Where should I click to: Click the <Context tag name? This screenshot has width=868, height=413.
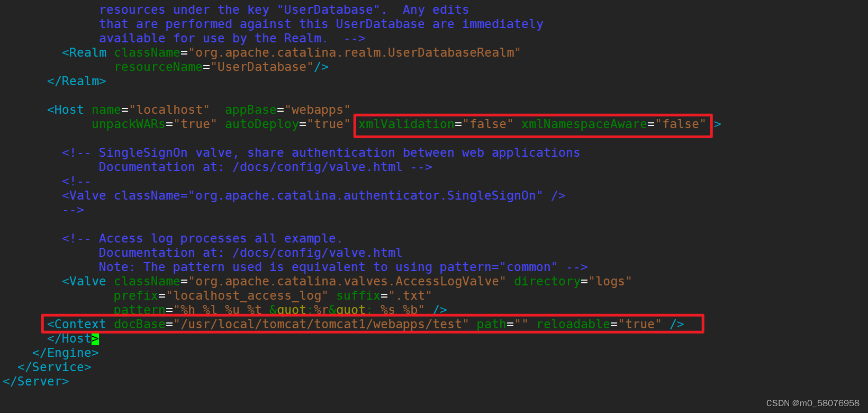pyautogui.click(x=77, y=325)
